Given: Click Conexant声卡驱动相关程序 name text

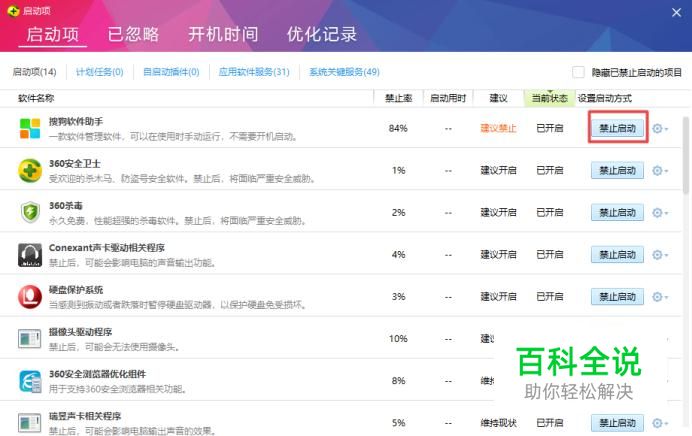Looking at the screenshot, I should click(x=107, y=248).
